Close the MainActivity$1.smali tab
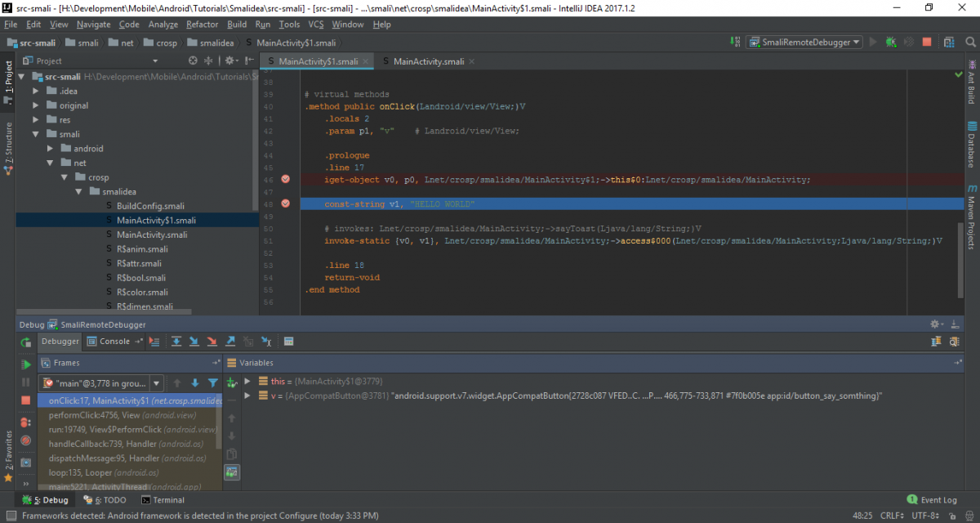980x523 pixels. (366, 61)
